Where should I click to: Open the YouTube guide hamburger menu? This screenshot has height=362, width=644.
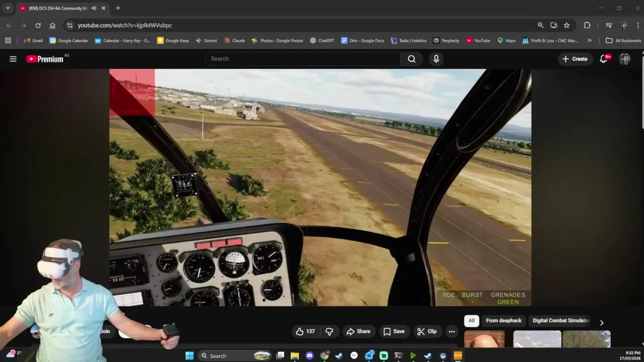point(13,59)
